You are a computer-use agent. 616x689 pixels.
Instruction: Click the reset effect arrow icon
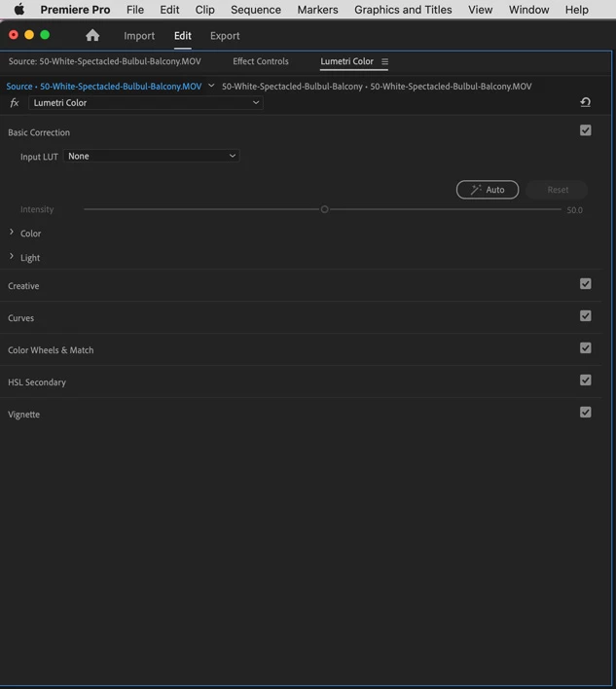(x=585, y=102)
